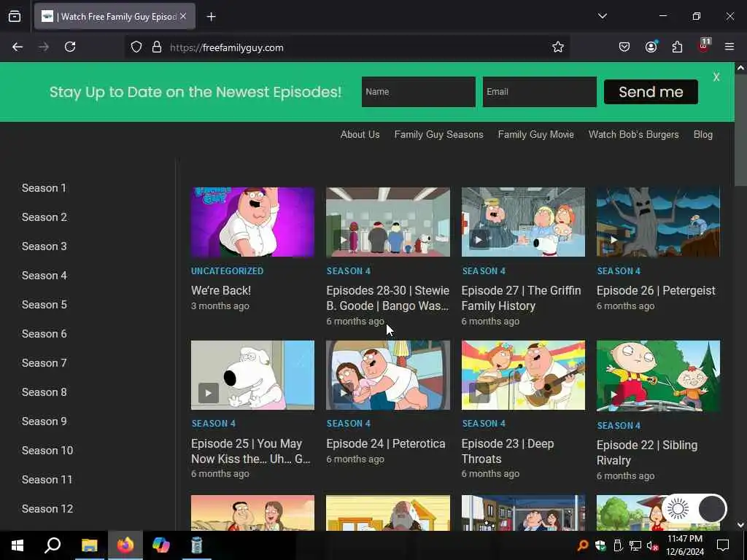Select Season 10 in the sidebar
The image size is (747, 560).
point(47,451)
